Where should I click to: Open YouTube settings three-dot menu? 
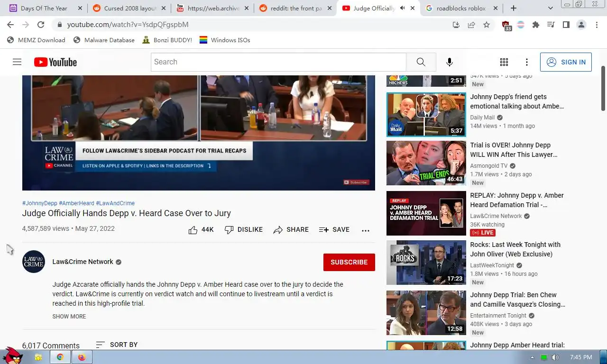(x=526, y=62)
